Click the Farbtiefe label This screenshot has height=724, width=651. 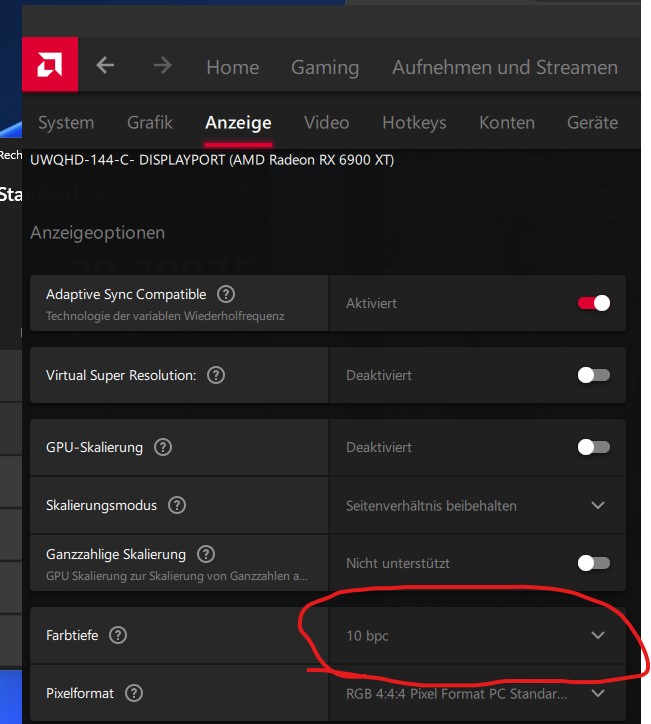point(72,635)
